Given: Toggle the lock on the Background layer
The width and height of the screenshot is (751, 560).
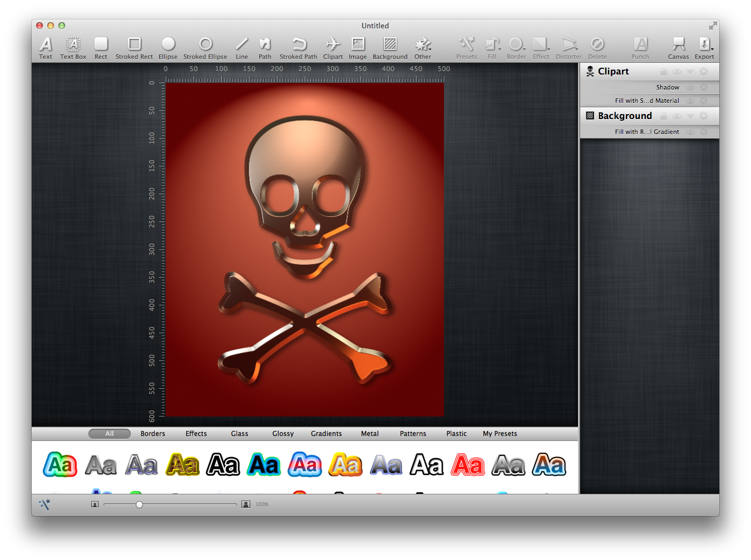Looking at the screenshot, I should (664, 116).
